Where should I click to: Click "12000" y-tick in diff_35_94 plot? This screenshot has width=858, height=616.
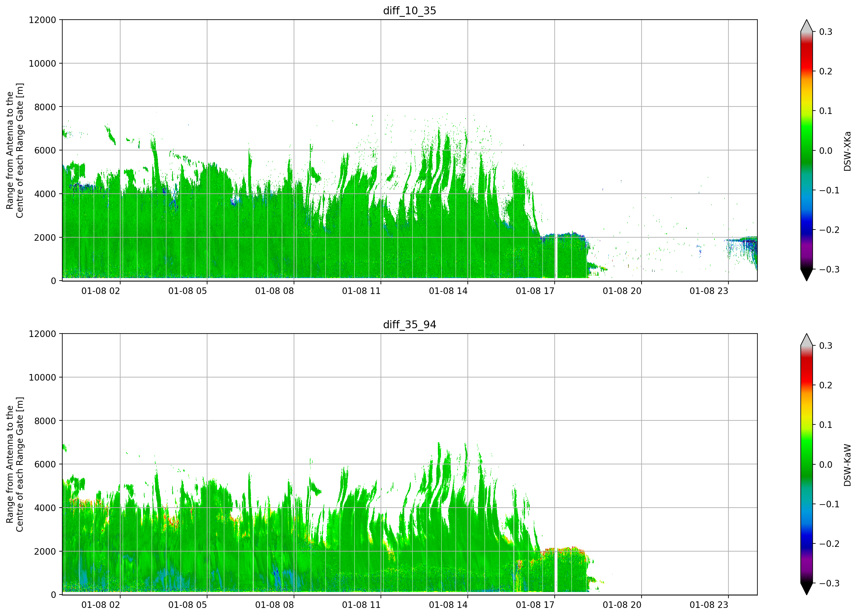click(x=42, y=334)
